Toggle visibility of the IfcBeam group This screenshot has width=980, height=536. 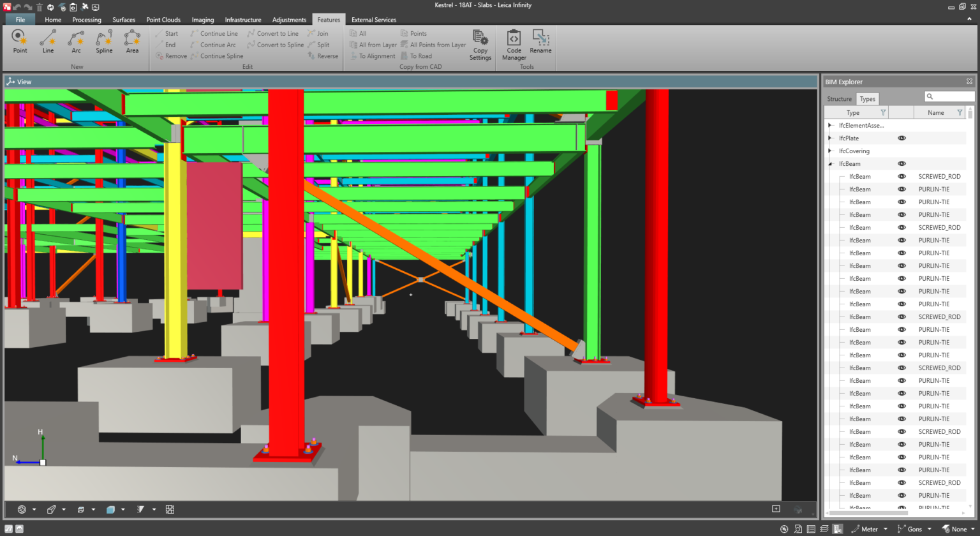(x=902, y=163)
